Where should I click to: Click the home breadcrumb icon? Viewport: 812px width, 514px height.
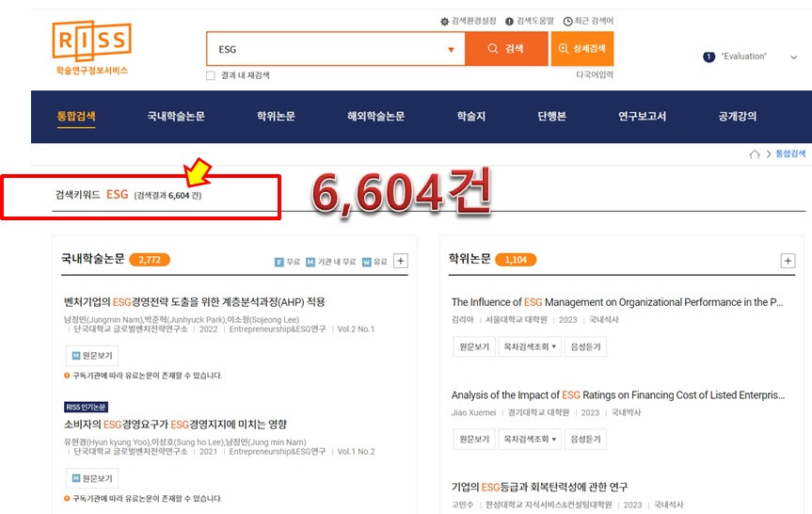pos(755,153)
